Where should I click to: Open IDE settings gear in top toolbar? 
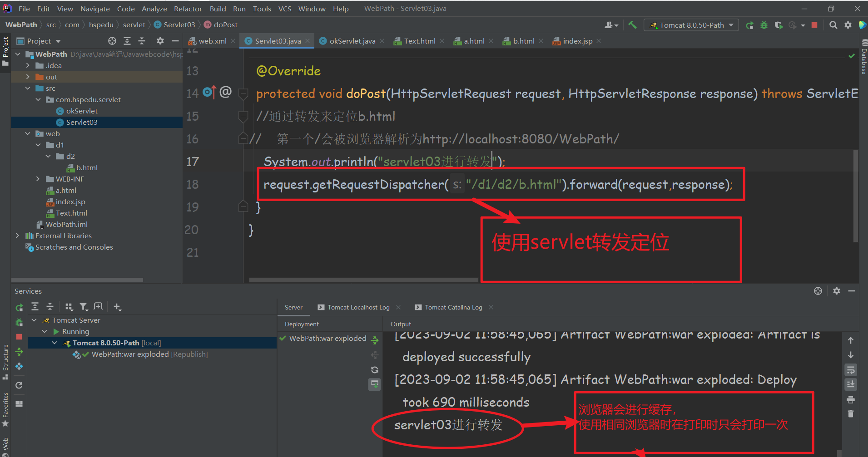coord(848,25)
